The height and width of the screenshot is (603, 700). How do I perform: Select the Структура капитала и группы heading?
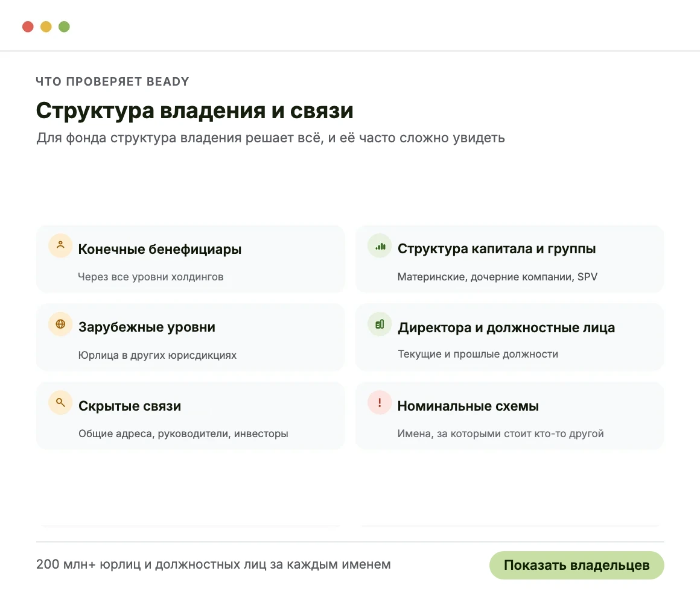(x=497, y=249)
